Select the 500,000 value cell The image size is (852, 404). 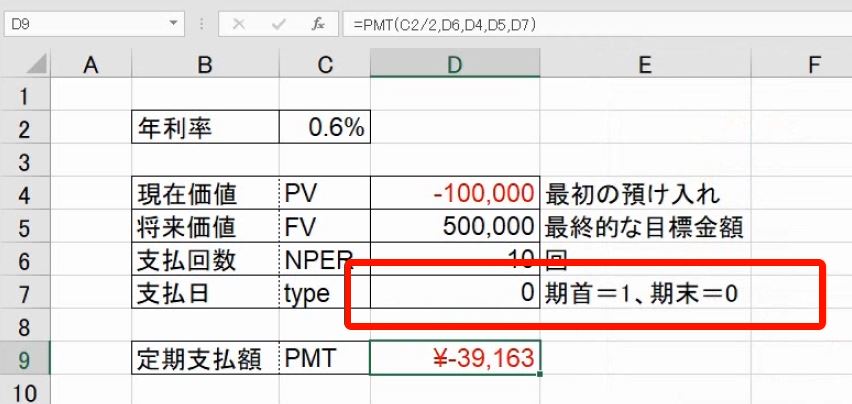pyautogui.click(x=455, y=227)
